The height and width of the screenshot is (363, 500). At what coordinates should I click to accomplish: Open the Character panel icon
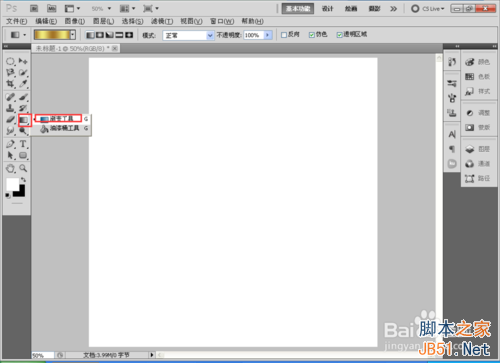coord(452,134)
